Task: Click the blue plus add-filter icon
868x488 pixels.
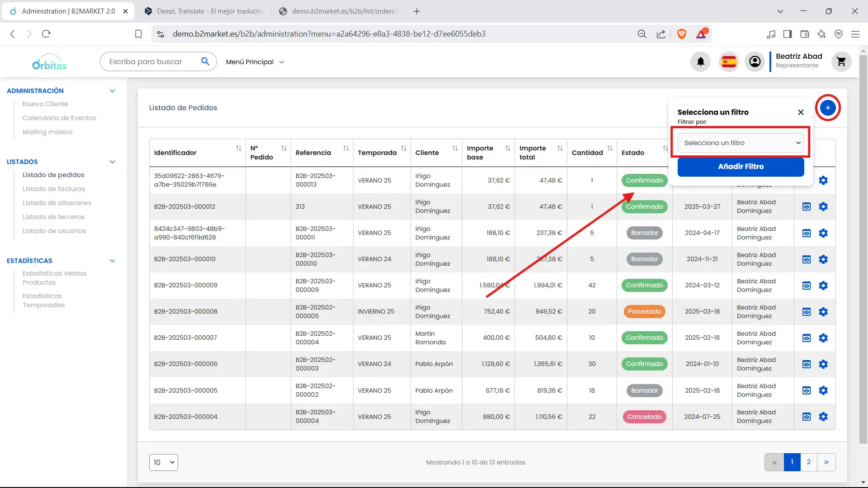Action: 827,108
